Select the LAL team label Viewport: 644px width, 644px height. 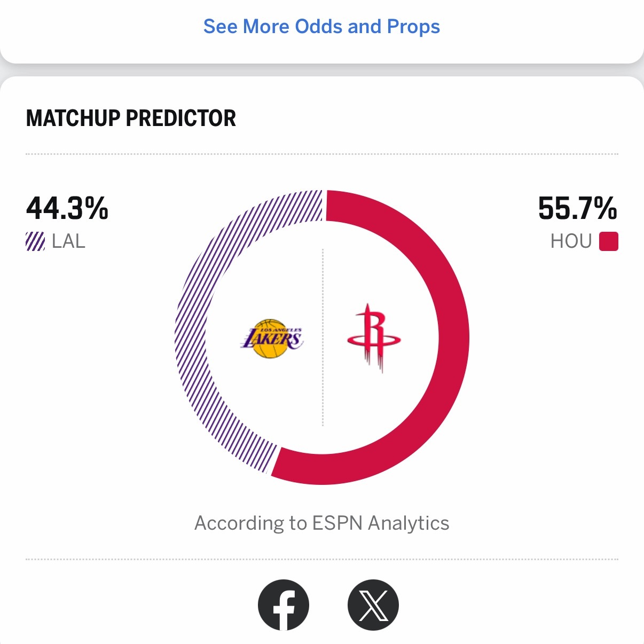pyautogui.click(x=68, y=241)
